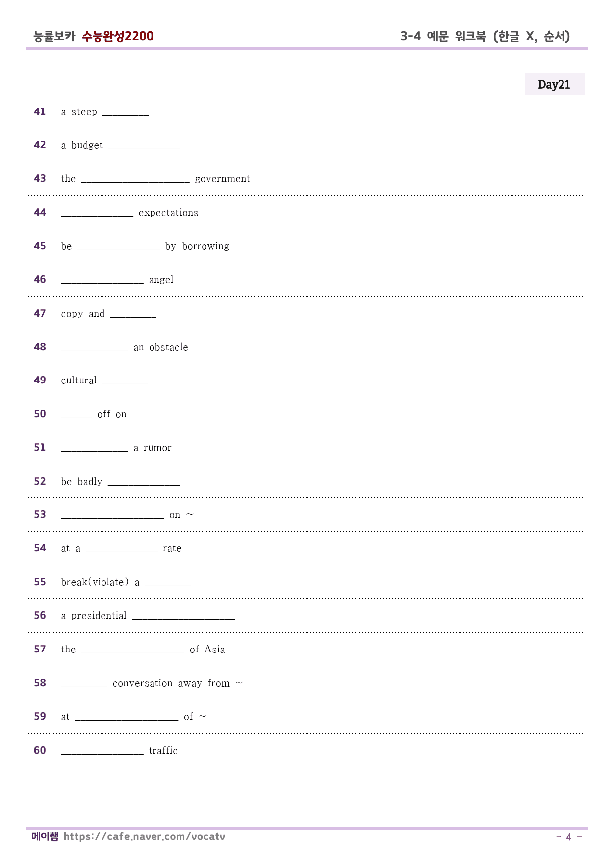
Task: Click the blank after 'a steep'
Action: point(125,112)
